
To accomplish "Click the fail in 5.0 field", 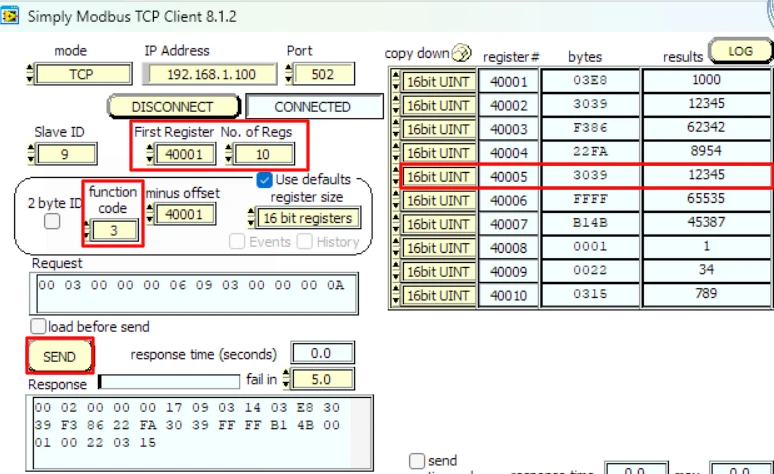I will (x=322, y=379).
